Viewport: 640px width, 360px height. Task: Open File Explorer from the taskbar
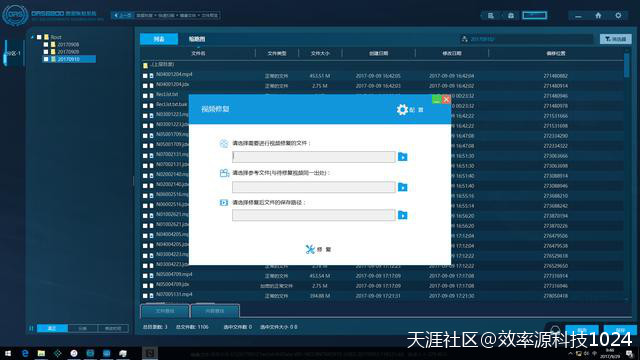pos(41,353)
